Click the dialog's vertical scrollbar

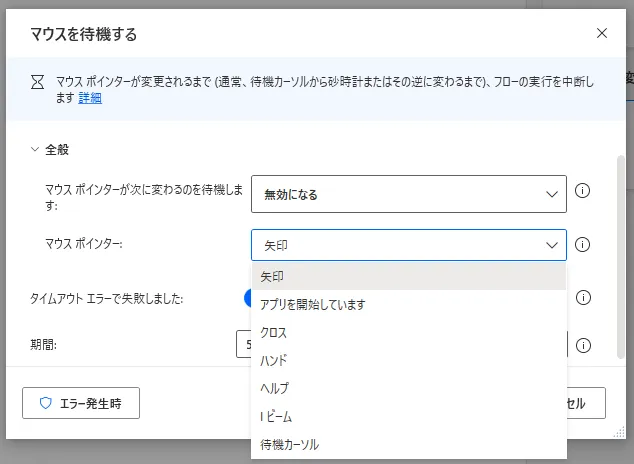tap(621, 257)
